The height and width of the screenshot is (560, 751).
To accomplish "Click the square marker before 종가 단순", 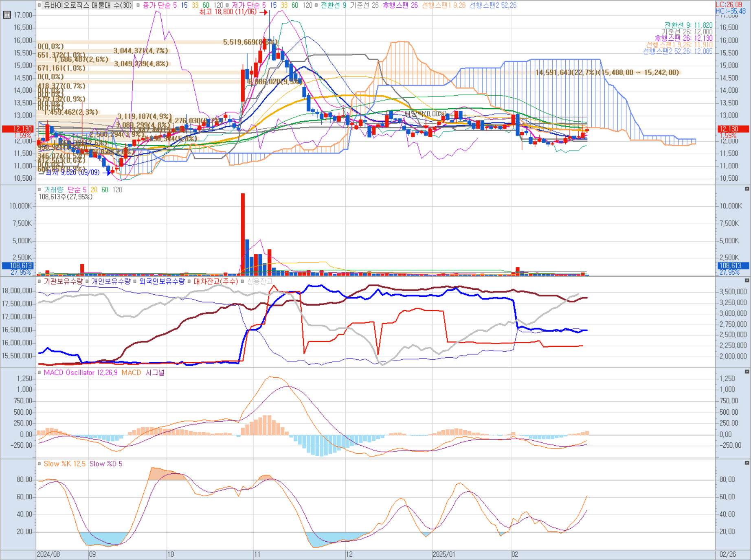I will (x=138, y=5).
